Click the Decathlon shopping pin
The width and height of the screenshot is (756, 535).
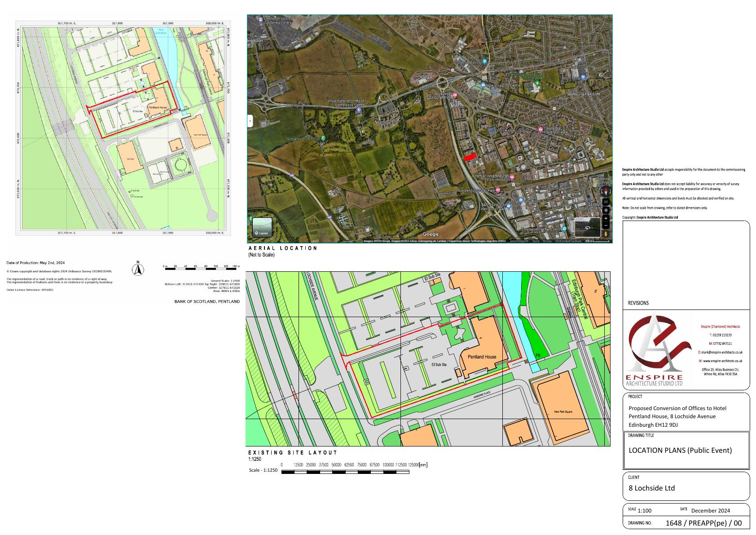[x=520, y=200]
